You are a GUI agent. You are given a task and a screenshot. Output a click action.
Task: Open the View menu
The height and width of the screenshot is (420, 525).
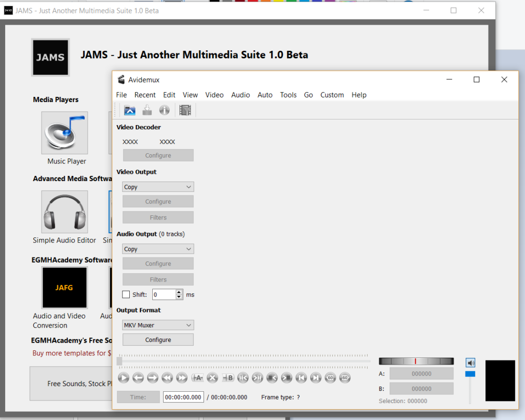coord(190,95)
